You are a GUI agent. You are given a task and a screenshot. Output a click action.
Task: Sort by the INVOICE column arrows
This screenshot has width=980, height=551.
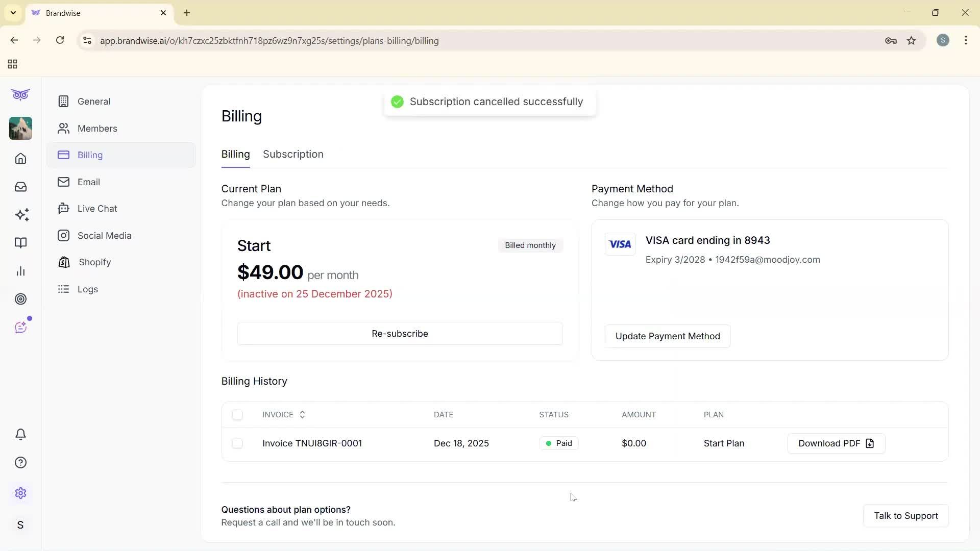[x=302, y=415]
